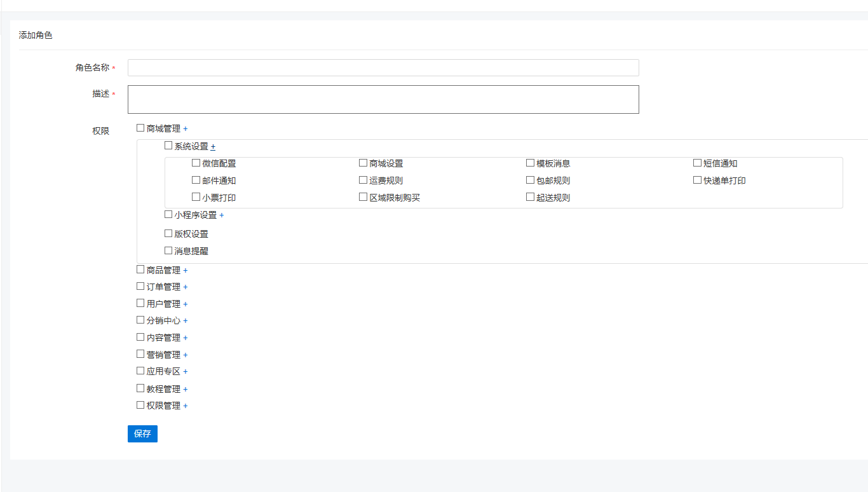Expand the 用户管理 plus icon

(186, 304)
